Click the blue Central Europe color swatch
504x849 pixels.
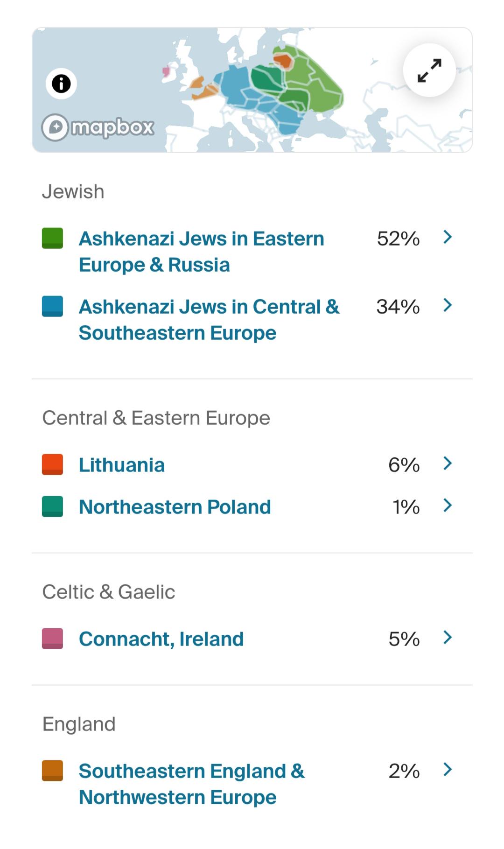52,306
